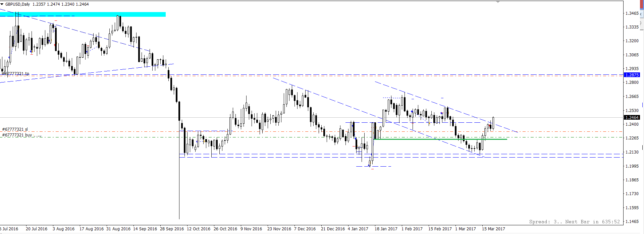The width and height of the screenshot is (644, 234).
Task: Click the 1.1865 price scale label
Action: [x=632, y=180]
